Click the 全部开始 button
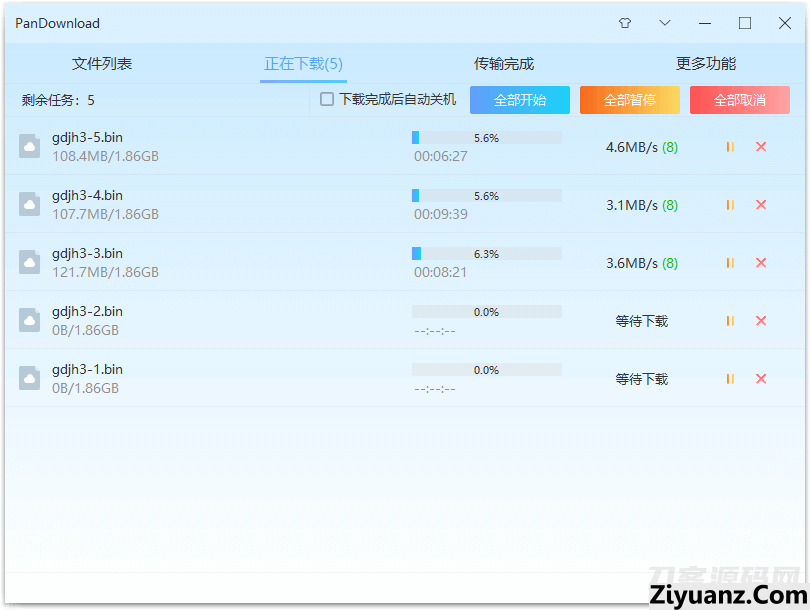810x610 pixels. [x=520, y=100]
